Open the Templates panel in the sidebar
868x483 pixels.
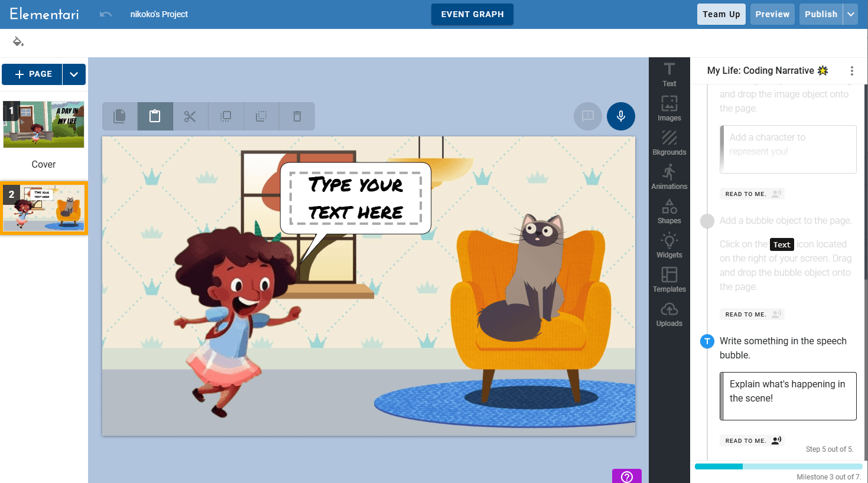pos(669,280)
